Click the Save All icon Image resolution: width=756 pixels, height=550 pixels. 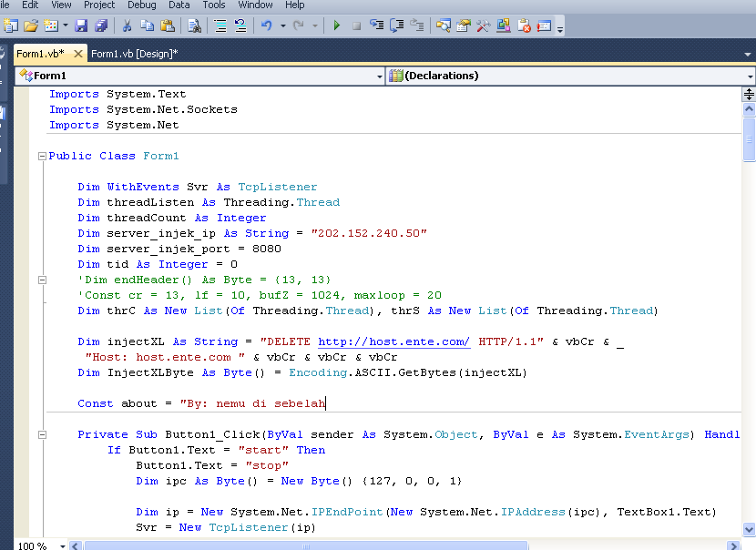coord(101,25)
